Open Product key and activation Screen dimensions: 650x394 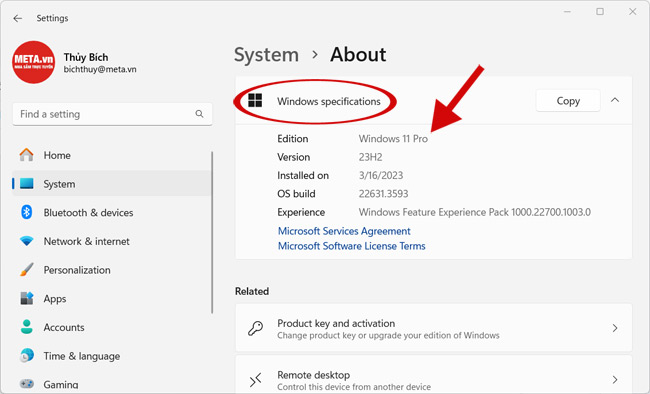(434, 328)
